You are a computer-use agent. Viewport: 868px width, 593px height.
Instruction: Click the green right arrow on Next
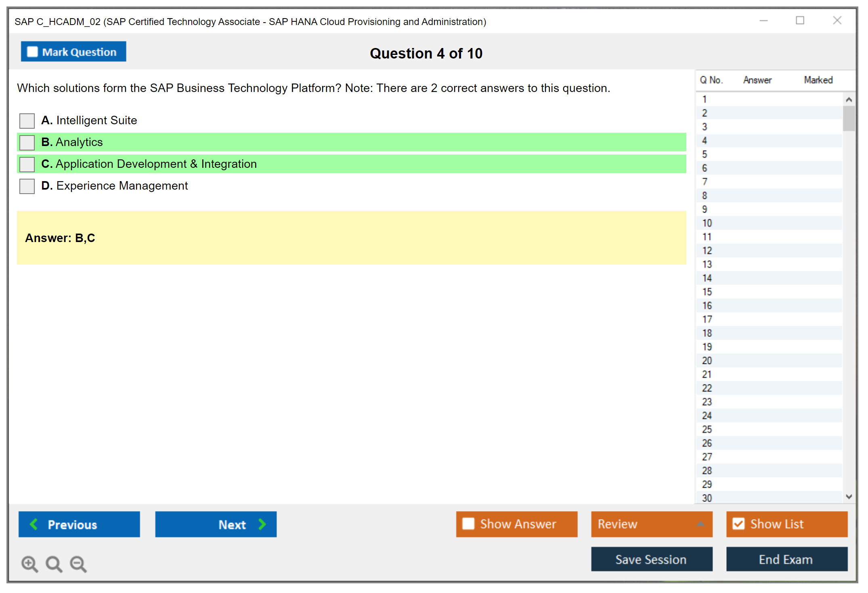tap(262, 524)
